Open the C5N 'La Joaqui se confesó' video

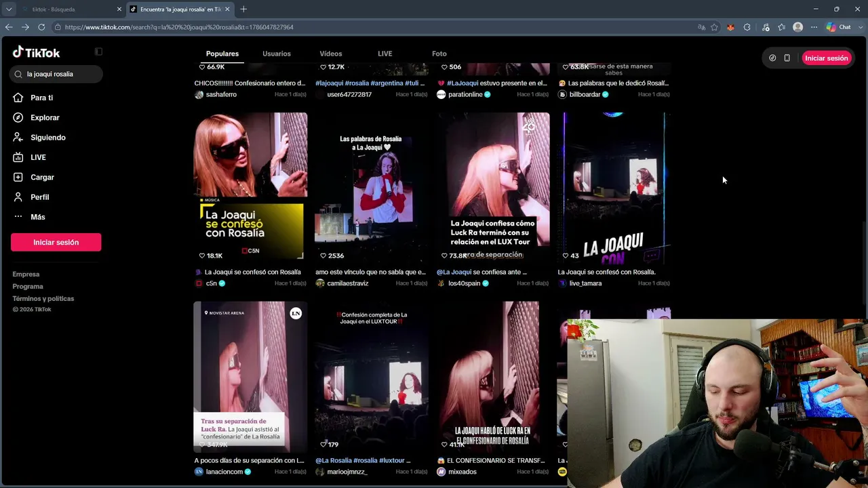pos(250,188)
